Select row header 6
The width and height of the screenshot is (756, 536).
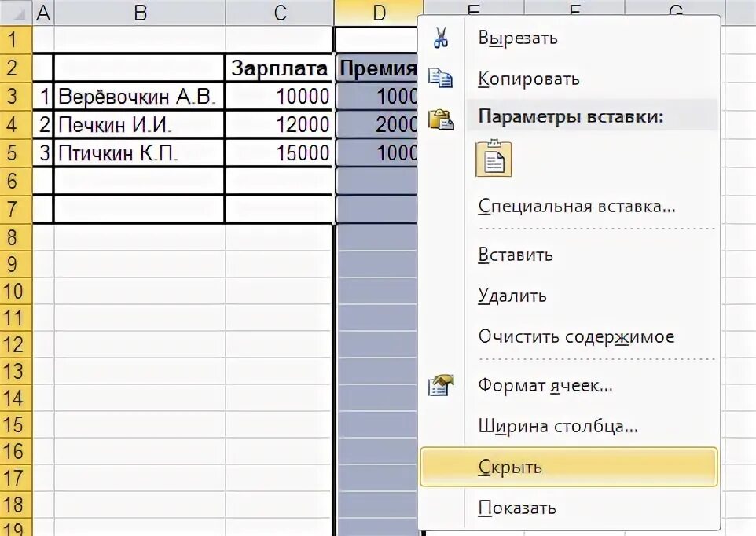[x=16, y=181]
